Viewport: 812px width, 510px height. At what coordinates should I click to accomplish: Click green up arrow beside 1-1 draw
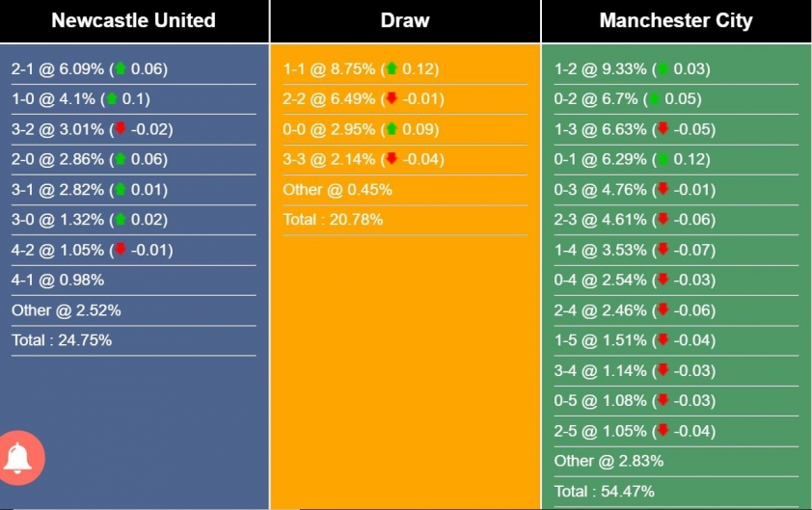(x=392, y=68)
